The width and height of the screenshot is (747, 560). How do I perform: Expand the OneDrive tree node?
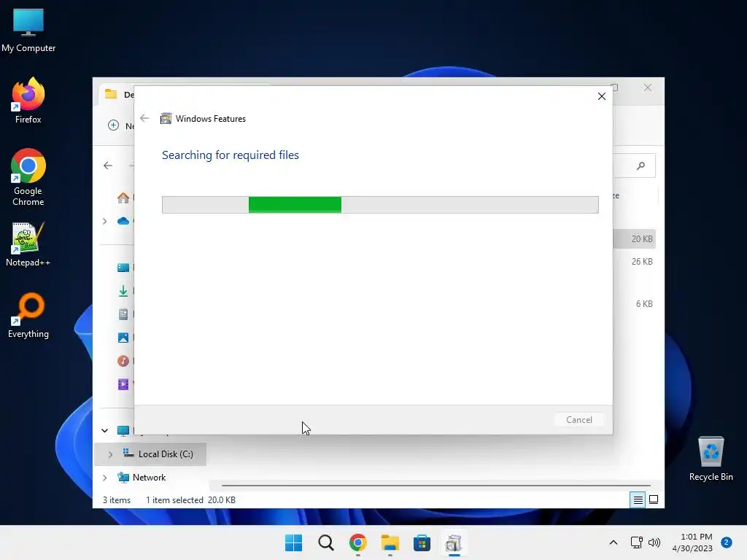105,221
